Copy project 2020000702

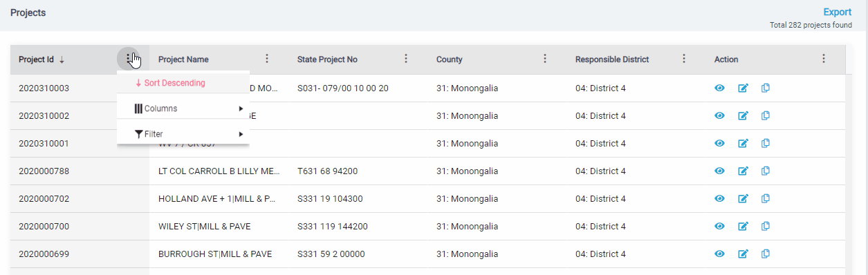tap(766, 198)
